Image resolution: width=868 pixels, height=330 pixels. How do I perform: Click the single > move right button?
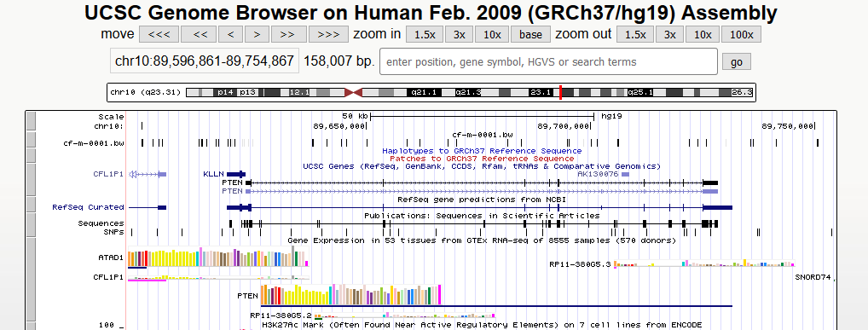[x=257, y=34]
